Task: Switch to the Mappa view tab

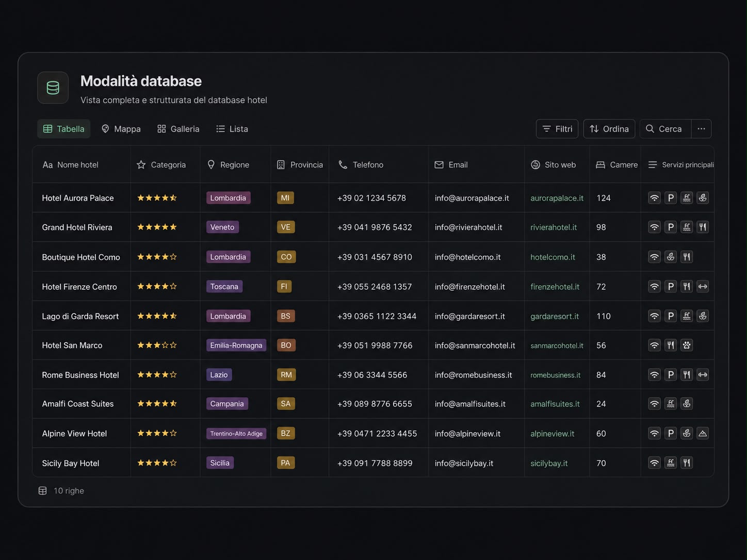Action: (x=121, y=129)
